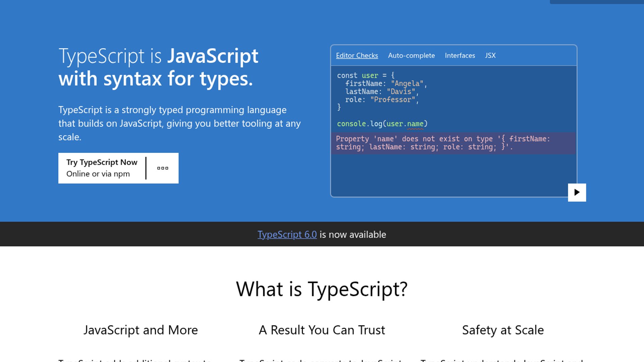Switch to the Editor Checks tab
The width and height of the screenshot is (644, 362).
[x=357, y=56]
